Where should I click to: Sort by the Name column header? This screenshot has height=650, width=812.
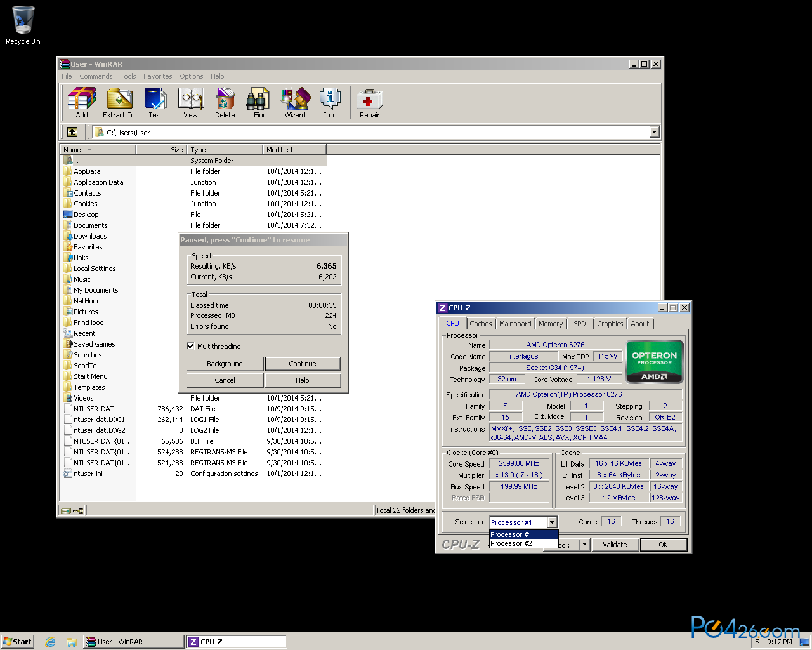[98, 150]
